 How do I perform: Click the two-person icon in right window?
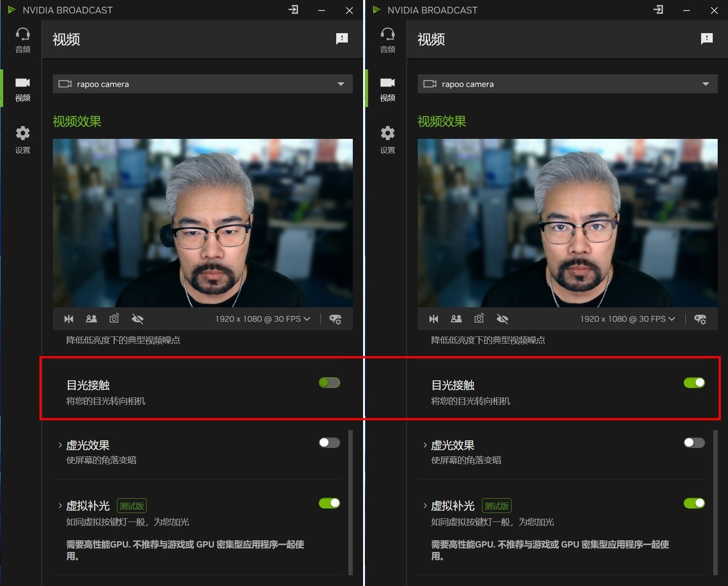(456, 319)
